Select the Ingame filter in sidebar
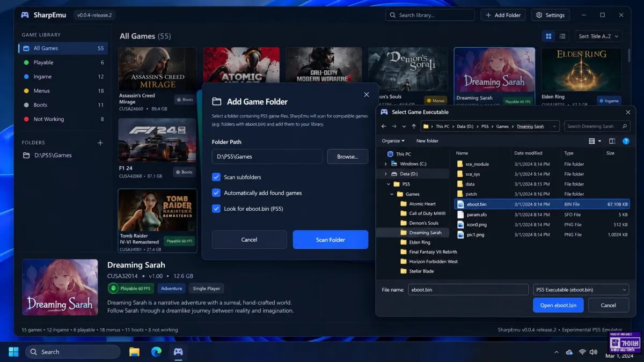Viewport: 644px width, 362px height. (63, 77)
